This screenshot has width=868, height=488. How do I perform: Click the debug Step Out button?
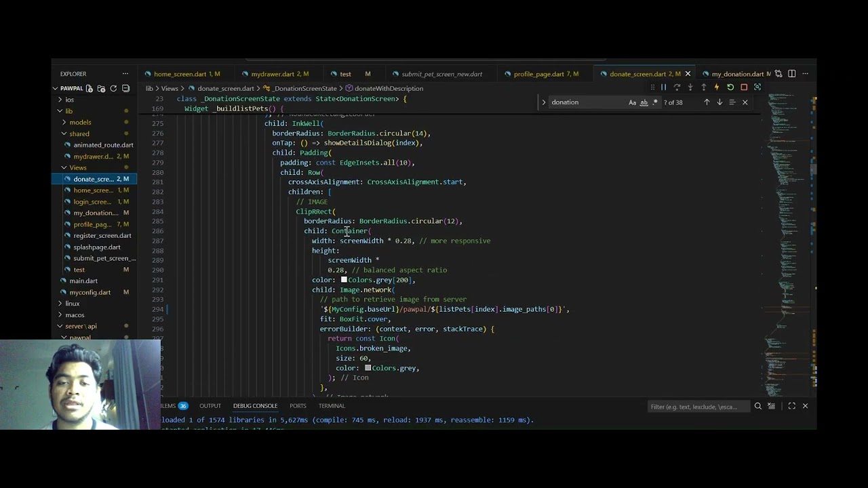(703, 87)
